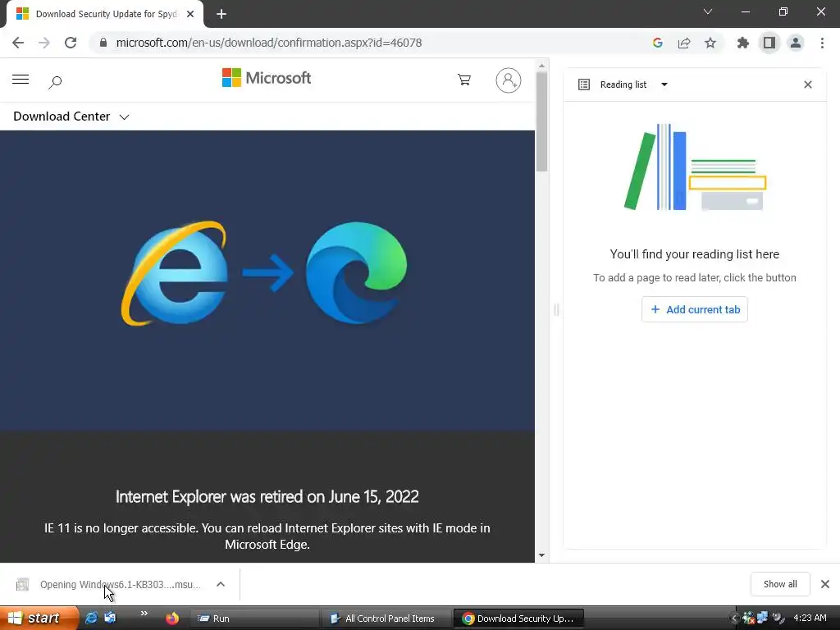
Task: Share this page via the share icon
Action: coord(684,43)
